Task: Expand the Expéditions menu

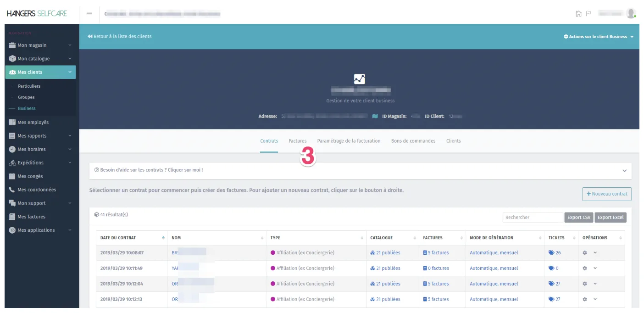Action: coord(70,163)
